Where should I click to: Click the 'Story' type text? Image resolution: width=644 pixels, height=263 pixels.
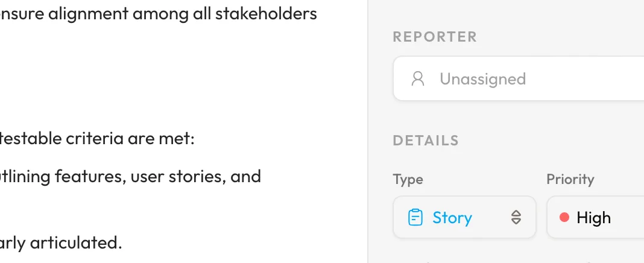click(452, 217)
